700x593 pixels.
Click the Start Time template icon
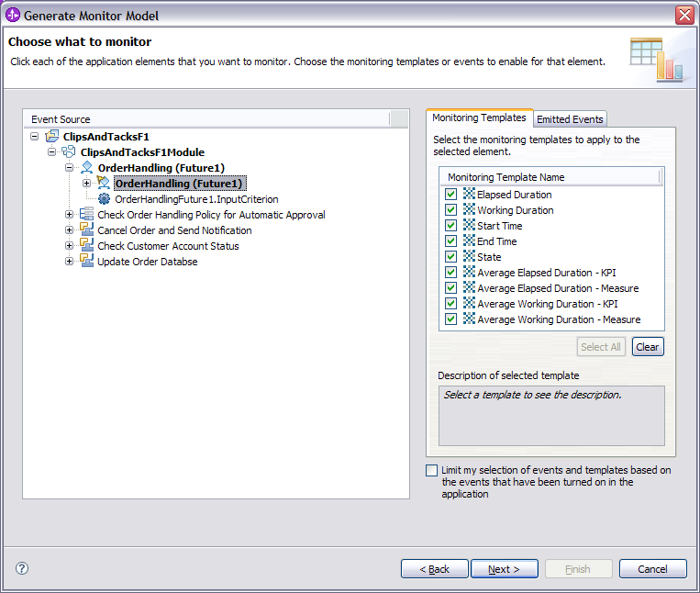pyautogui.click(x=469, y=225)
